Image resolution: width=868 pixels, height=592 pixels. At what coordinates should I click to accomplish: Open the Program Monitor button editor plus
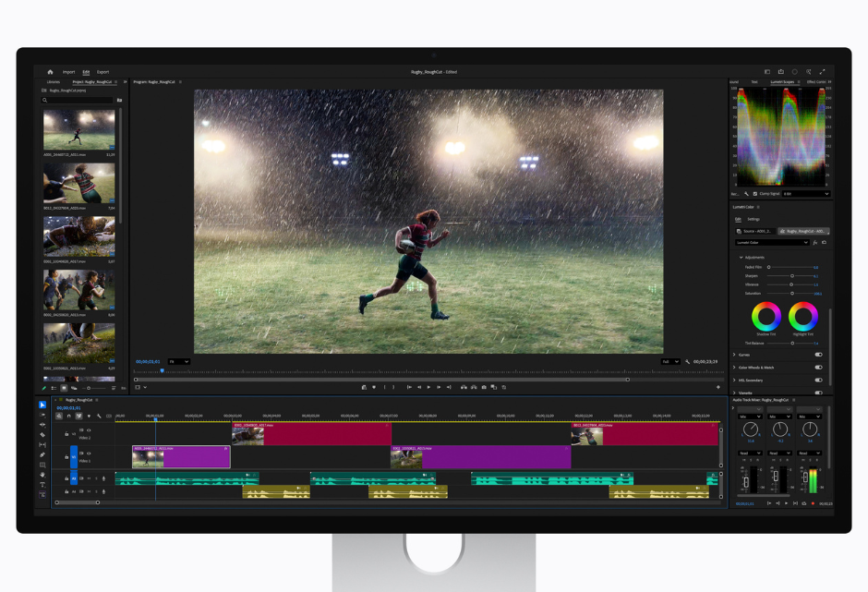(x=718, y=387)
